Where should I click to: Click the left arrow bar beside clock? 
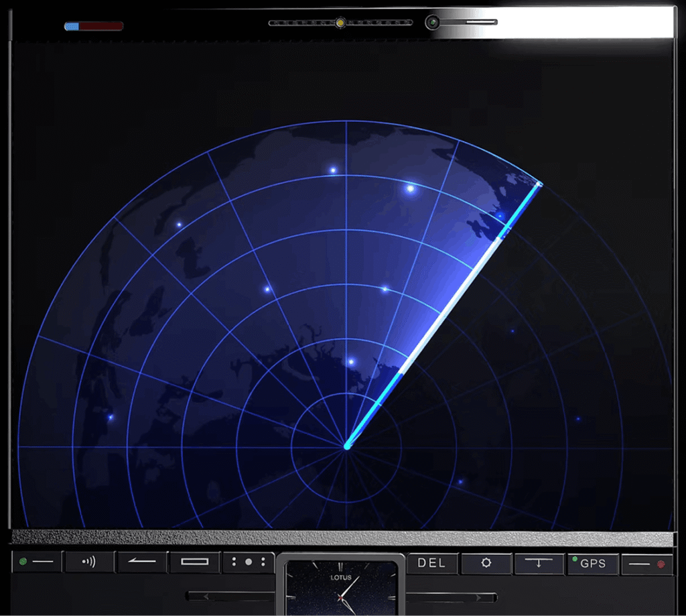pos(231,596)
